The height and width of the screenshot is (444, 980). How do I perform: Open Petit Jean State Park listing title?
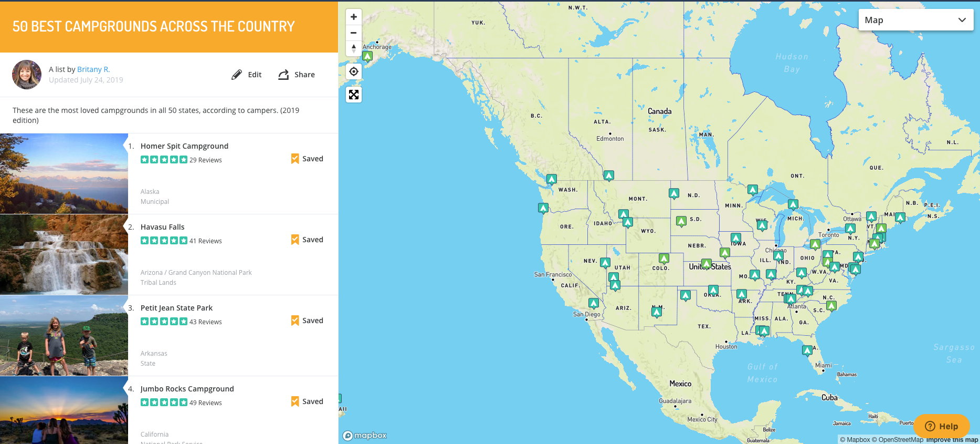[176, 308]
